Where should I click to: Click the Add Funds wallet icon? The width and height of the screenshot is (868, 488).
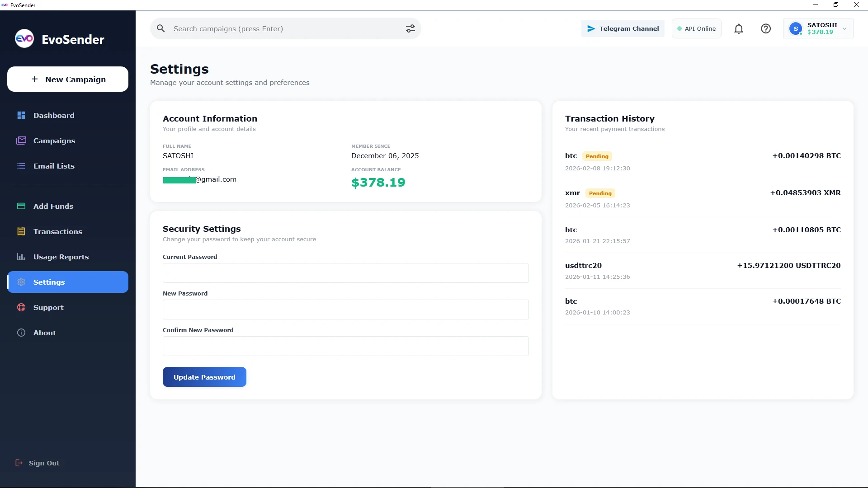(x=21, y=206)
